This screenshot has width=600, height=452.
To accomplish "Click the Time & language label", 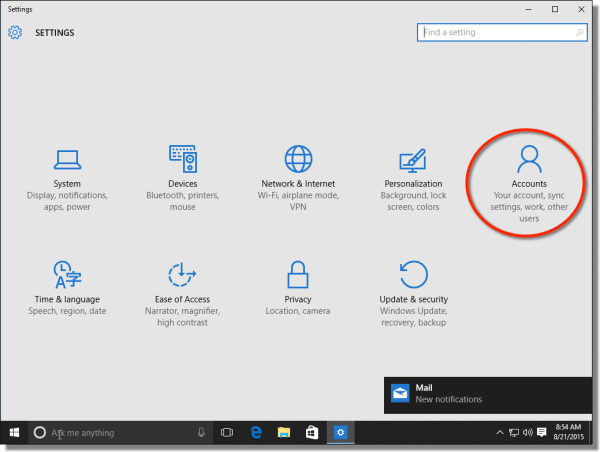I will (67, 299).
